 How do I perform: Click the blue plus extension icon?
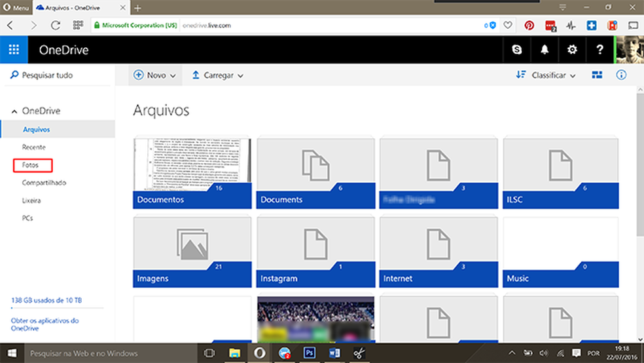point(592,26)
